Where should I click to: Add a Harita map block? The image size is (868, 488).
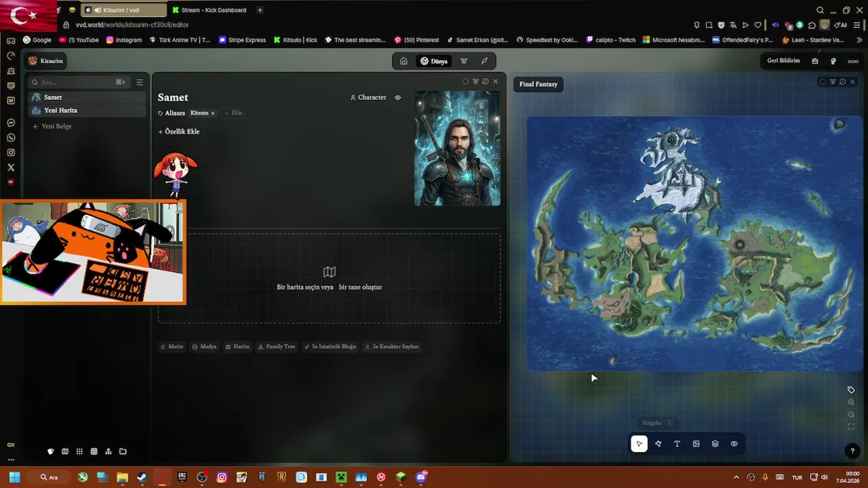point(237,346)
